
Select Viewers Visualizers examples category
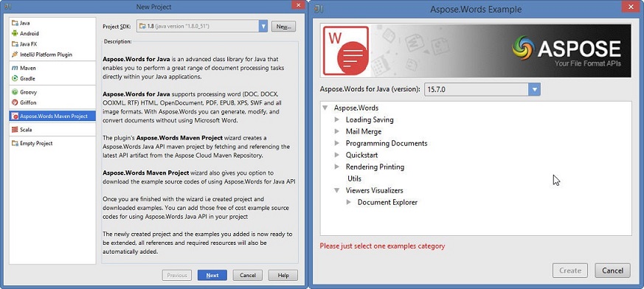pyautogui.click(x=375, y=190)
